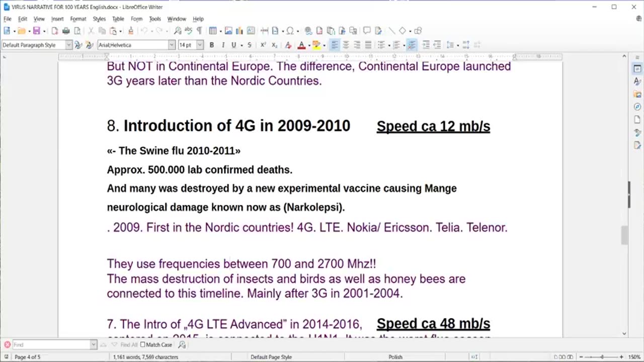Image resolution: width=644 pixels, height=362 pixels.
Task: Open Find & Replace toolbar icon
Action: 178,31
